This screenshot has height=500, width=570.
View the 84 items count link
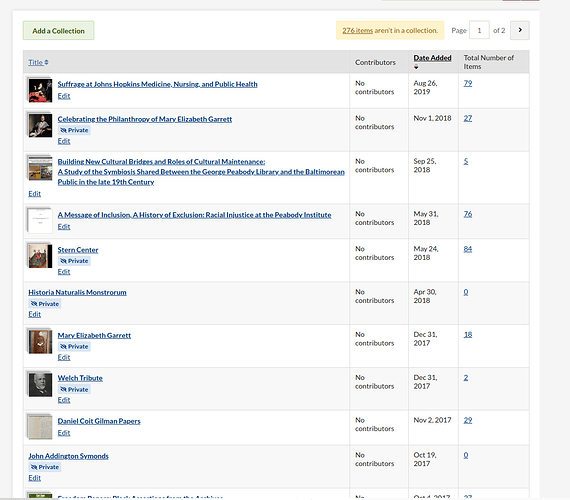[x=467, y=249]
